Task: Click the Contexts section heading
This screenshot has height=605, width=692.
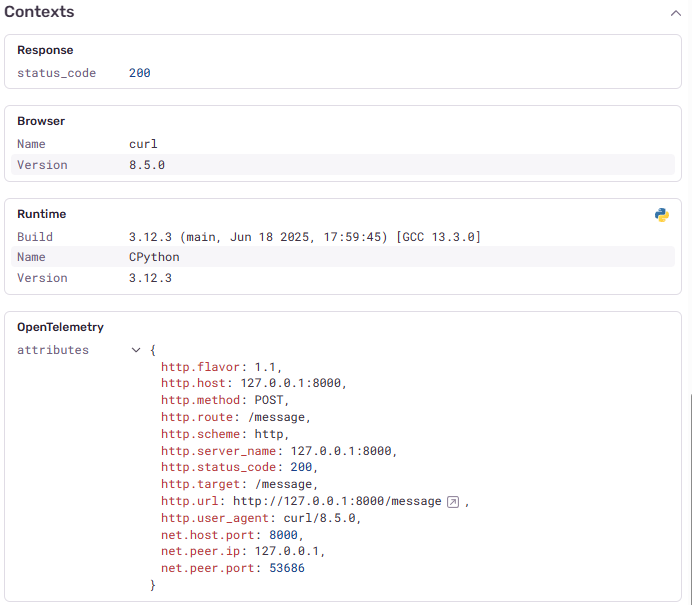Action: point(39,12)
